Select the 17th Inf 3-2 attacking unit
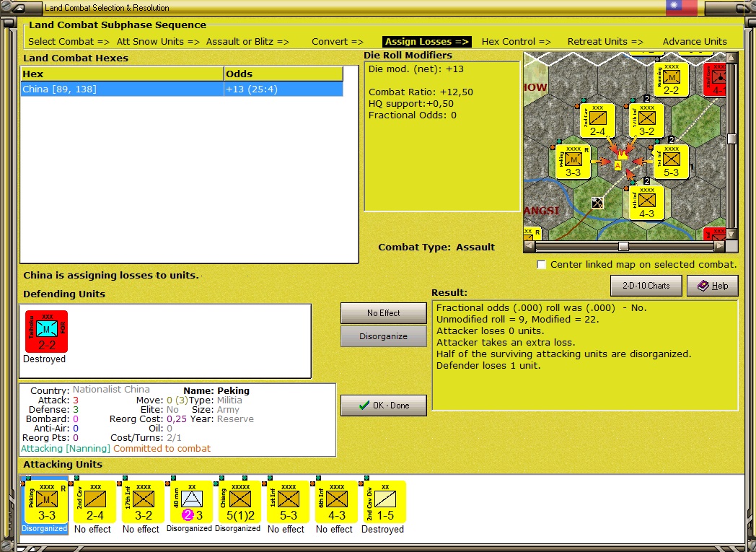The image size is (756, 552). [x=144, y=502]
